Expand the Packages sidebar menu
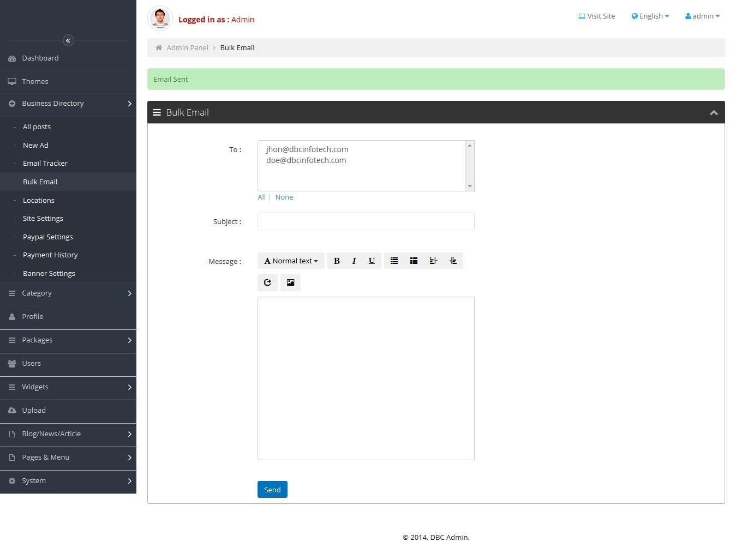The image size is (736, 560). [68, 340]
